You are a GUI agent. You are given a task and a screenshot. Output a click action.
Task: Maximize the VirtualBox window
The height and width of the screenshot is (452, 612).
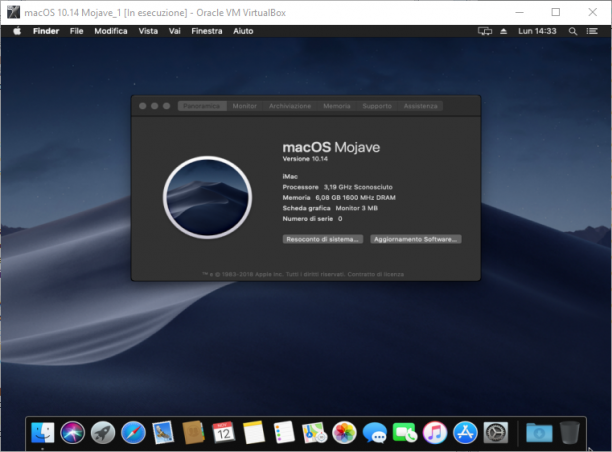coord(556,12)
